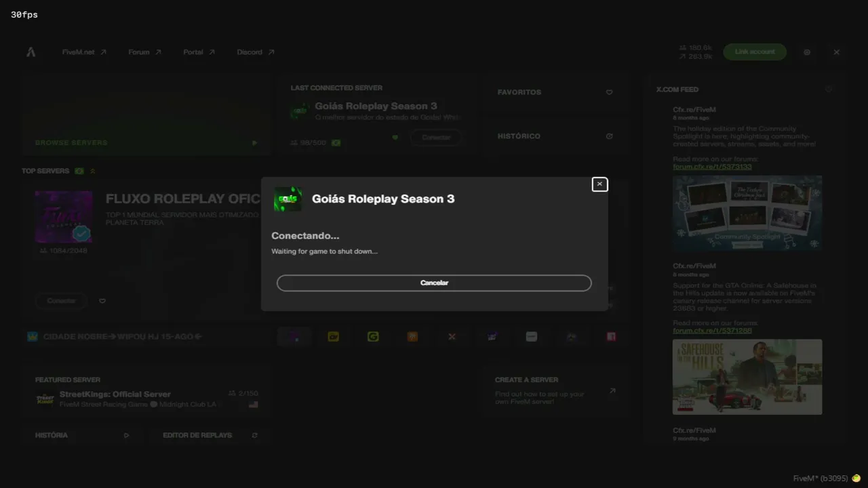Favorite Goiás Roleplay with the green heart
Screen dimensions: 868x488
[x=395, y=138]
